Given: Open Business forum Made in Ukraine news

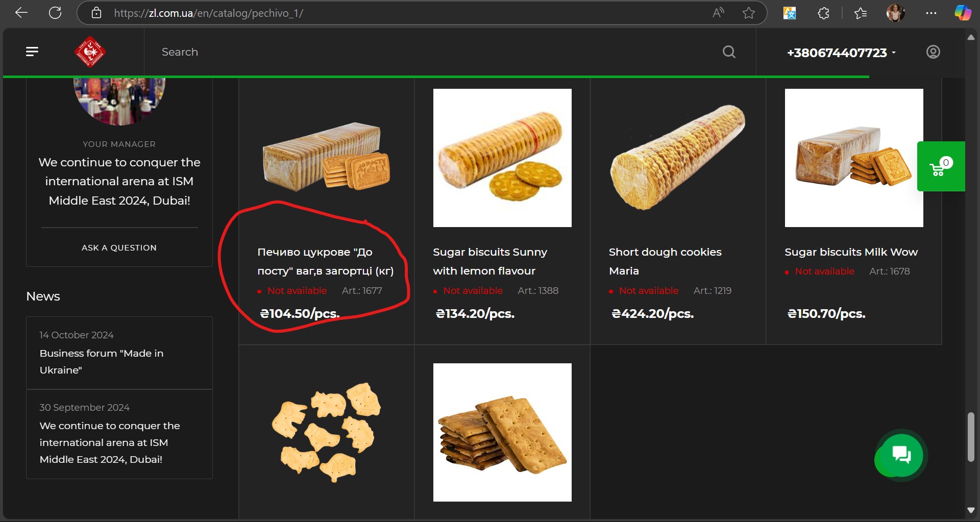Looking at the screenshot, I should 102,361.
